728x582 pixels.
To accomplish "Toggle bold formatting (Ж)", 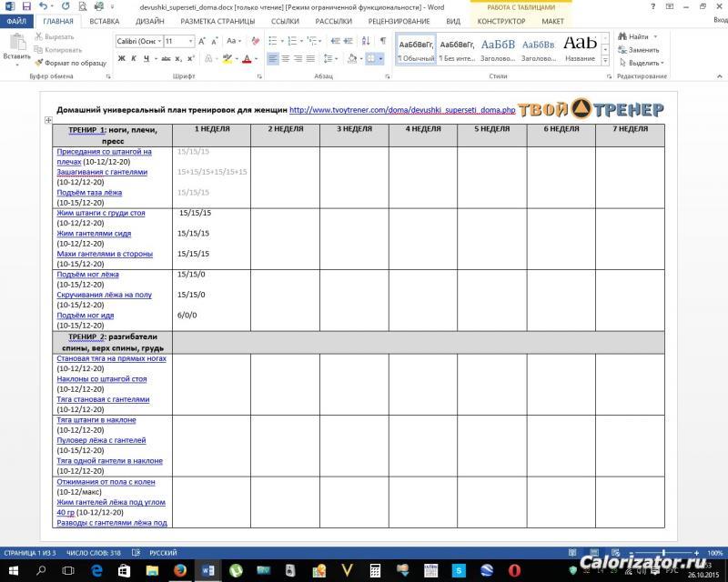I will tap(121, 59).
